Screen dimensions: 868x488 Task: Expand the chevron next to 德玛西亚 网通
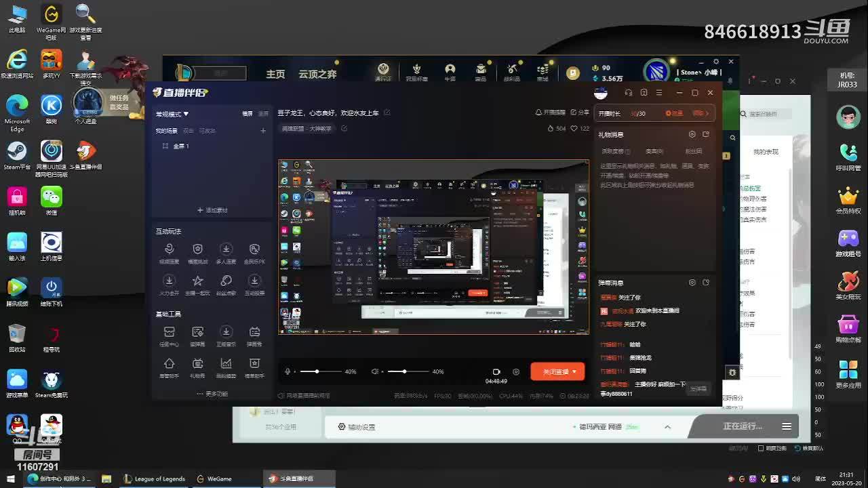coord(667,427)
